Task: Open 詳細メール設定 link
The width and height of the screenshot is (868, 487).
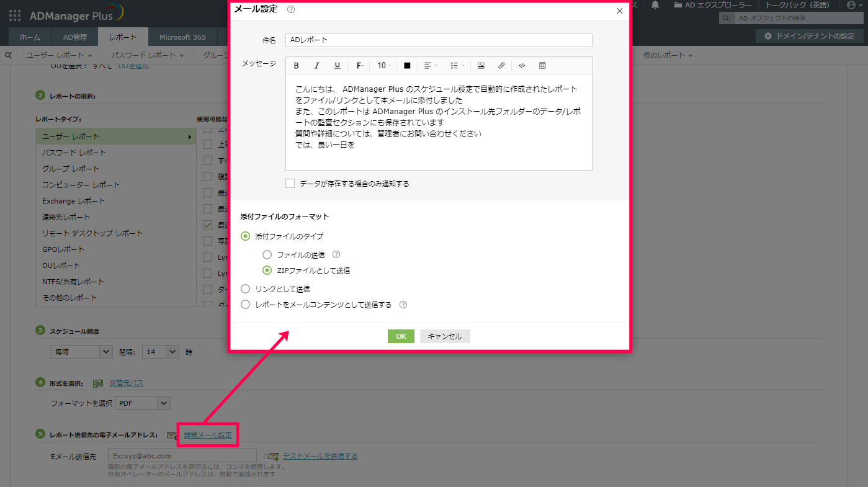Action: [x=208, y=435]
